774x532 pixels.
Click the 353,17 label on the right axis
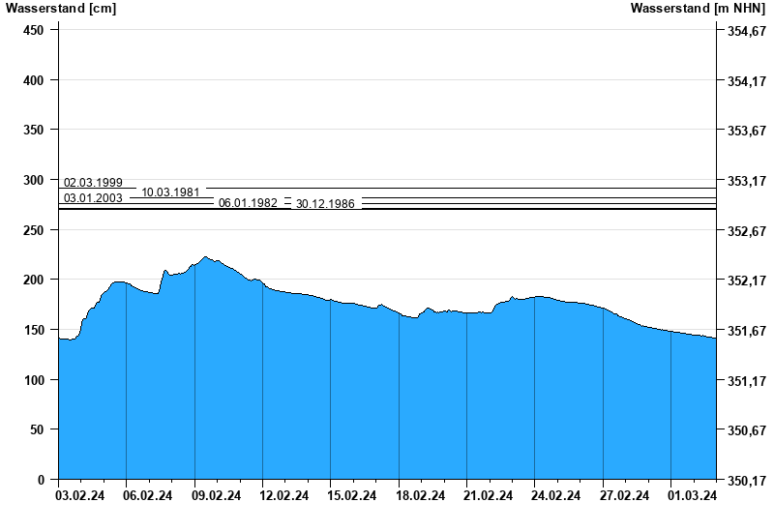[747, 182]
